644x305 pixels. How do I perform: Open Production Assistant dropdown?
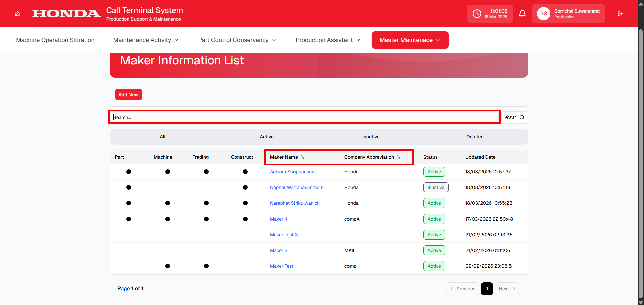pyautogui.click(x=328, y=40)
